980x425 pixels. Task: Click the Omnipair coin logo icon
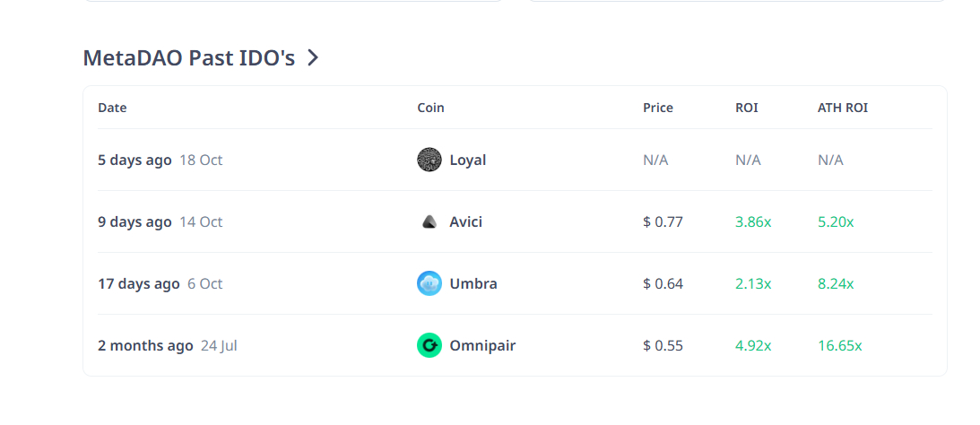coord(429,345)
